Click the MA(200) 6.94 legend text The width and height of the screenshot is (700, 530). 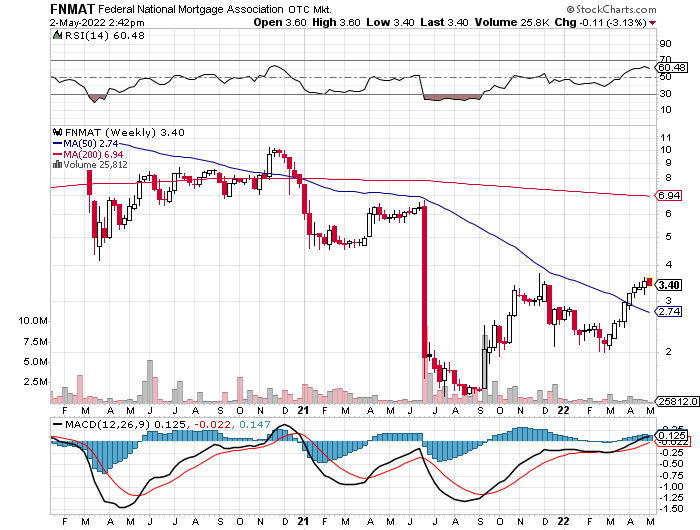93,154
